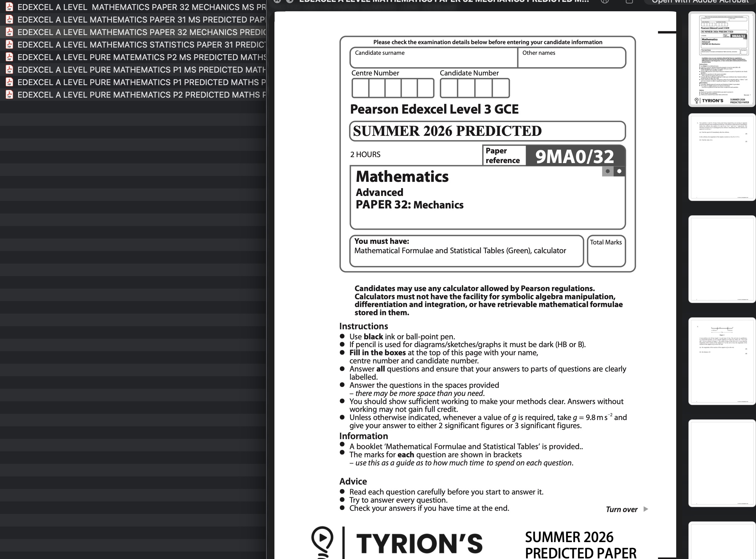Click the Share icon in preview title bar
The image size is (756, 559).
[629, 1]
